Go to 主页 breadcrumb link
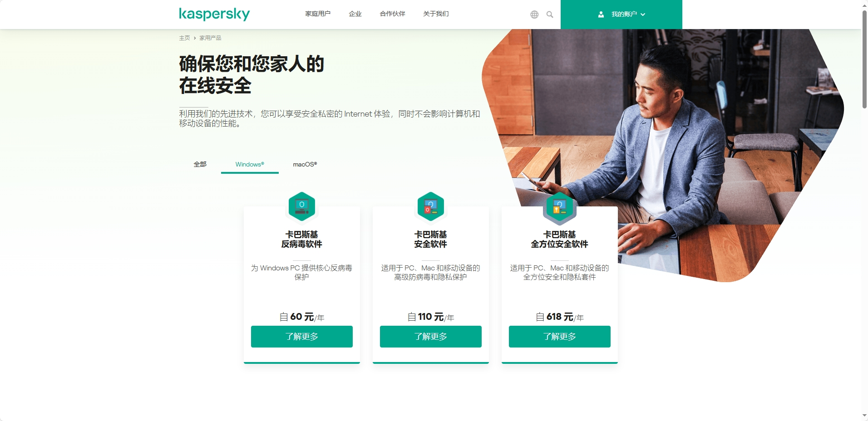 pyautogui.click(x=184, y=38)
